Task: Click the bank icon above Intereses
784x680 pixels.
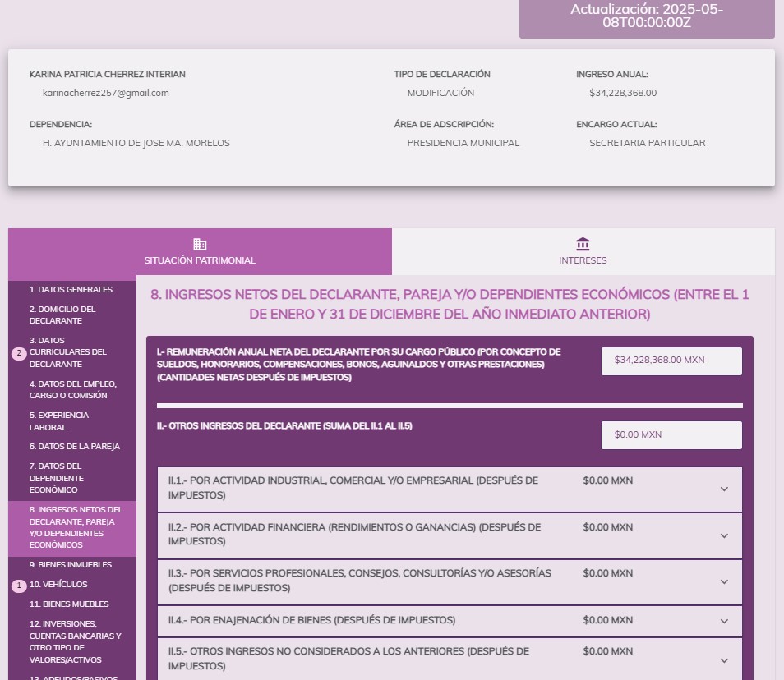Action: pos(583,244)
